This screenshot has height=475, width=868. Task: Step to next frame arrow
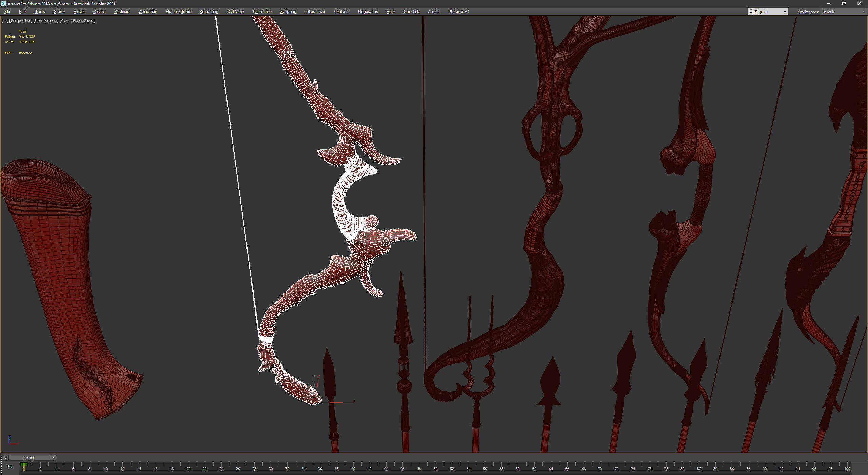(x=54, y=458)
